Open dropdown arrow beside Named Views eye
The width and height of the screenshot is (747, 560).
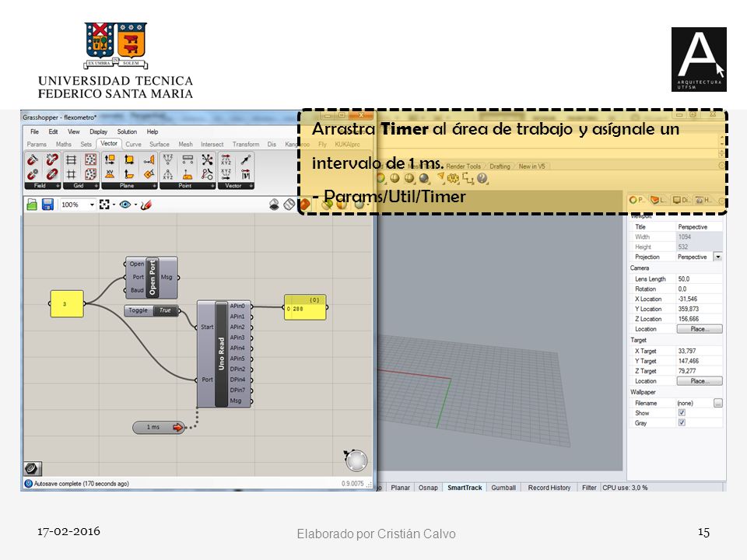coord(135,205)
